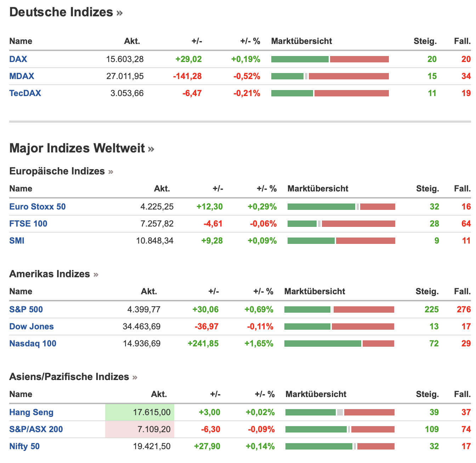Click the TecDAX index link
476x463 pixels.
tap(25, 93)
